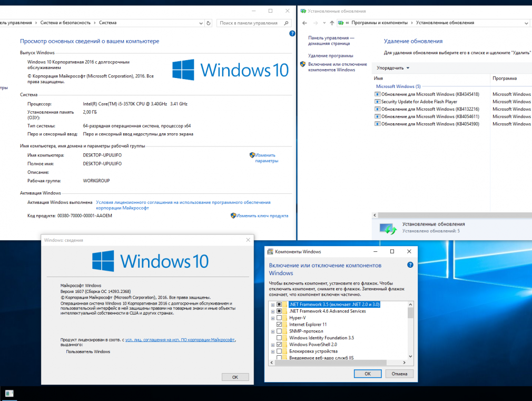
Task: Enable Блокировка устройства checkbox
Action: [x=279, y=351]
